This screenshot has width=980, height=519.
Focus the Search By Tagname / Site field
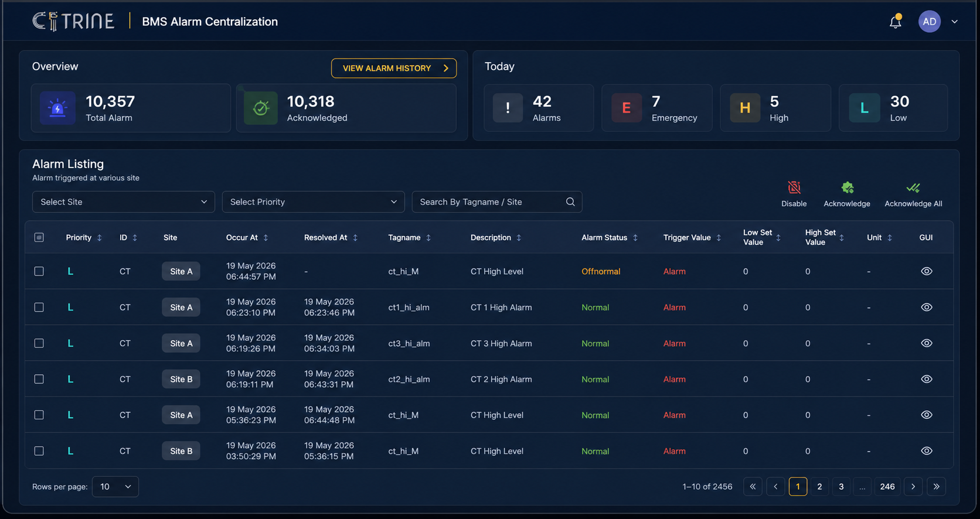click(x=497, y=202)
